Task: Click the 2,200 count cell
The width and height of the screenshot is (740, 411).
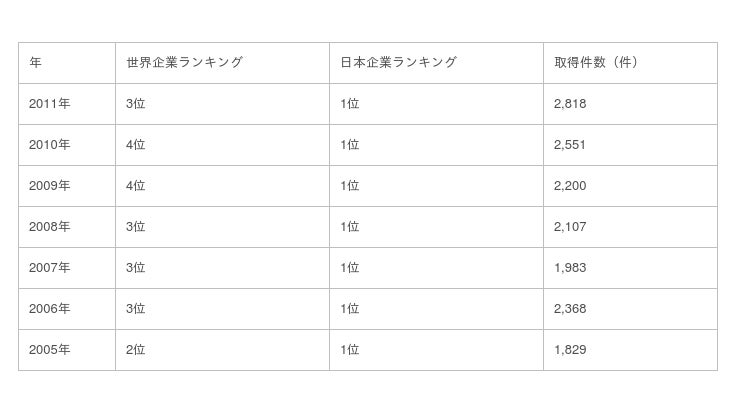Action: click(570, 186)
